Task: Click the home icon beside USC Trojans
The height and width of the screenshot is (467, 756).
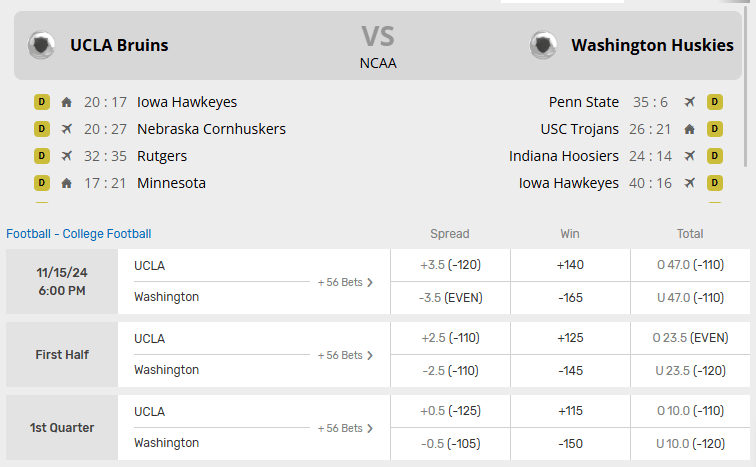Action: pos(689,129)
